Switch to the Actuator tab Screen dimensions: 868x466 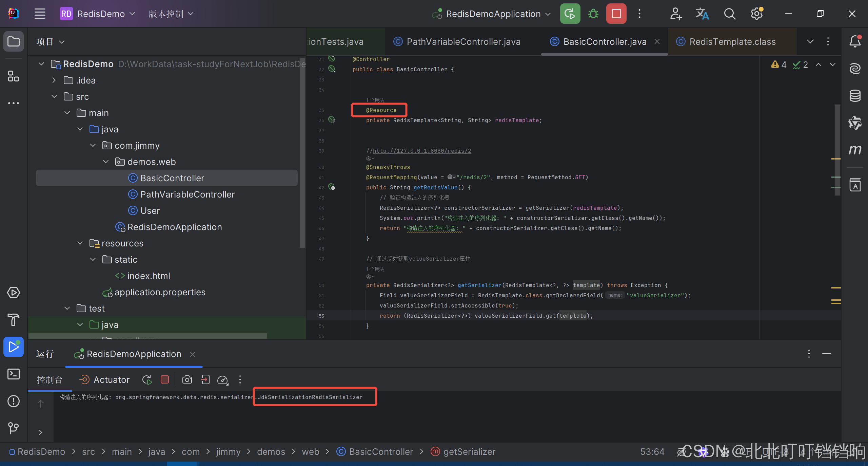pyautogui.click(x=104, y=379)
